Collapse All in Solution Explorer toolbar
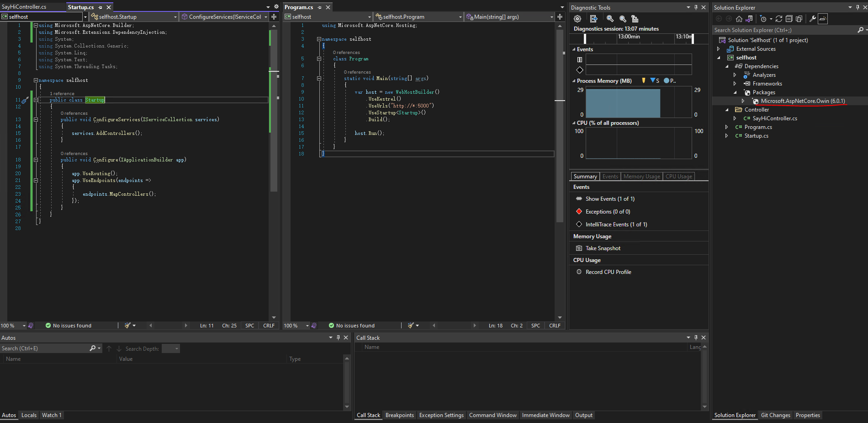 [789, 19]
